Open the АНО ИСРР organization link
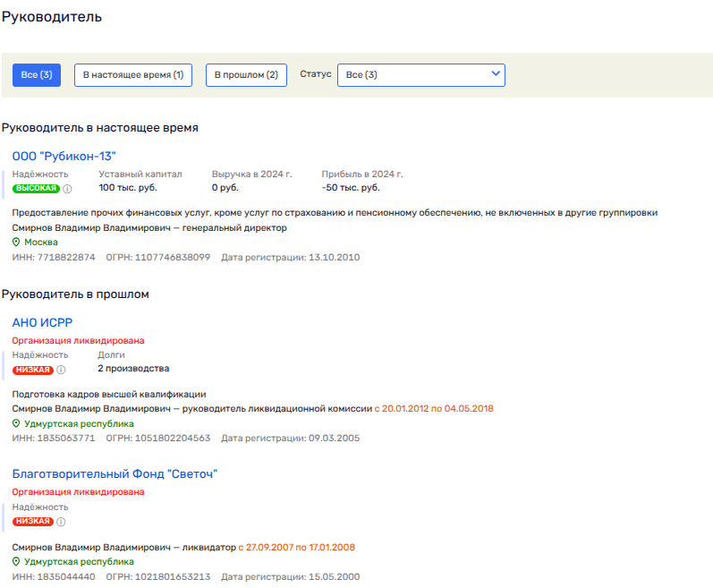713x588 pixels. (x=42, y=322)
